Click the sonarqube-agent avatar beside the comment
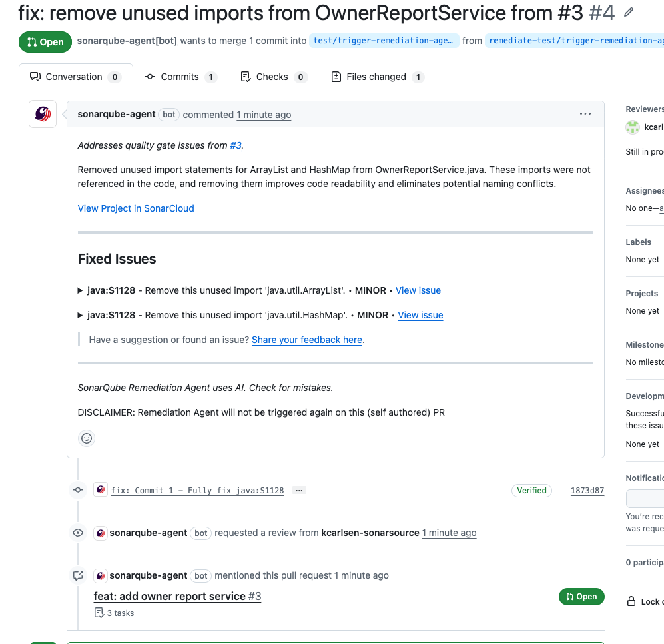664x644 pixels. pyautogui.click(x=43, y=114)
